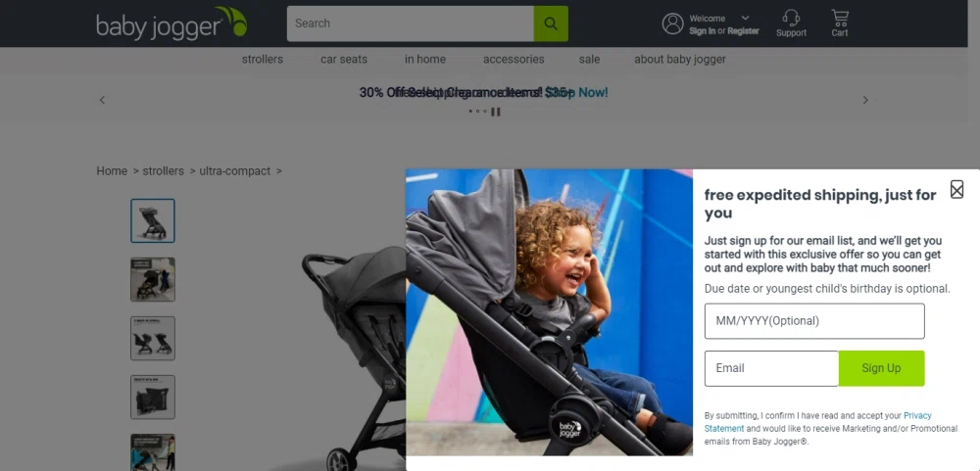The height and width of the screenshot is (471, 980).
Task: Click the Sign Up button
Action: 881,368
